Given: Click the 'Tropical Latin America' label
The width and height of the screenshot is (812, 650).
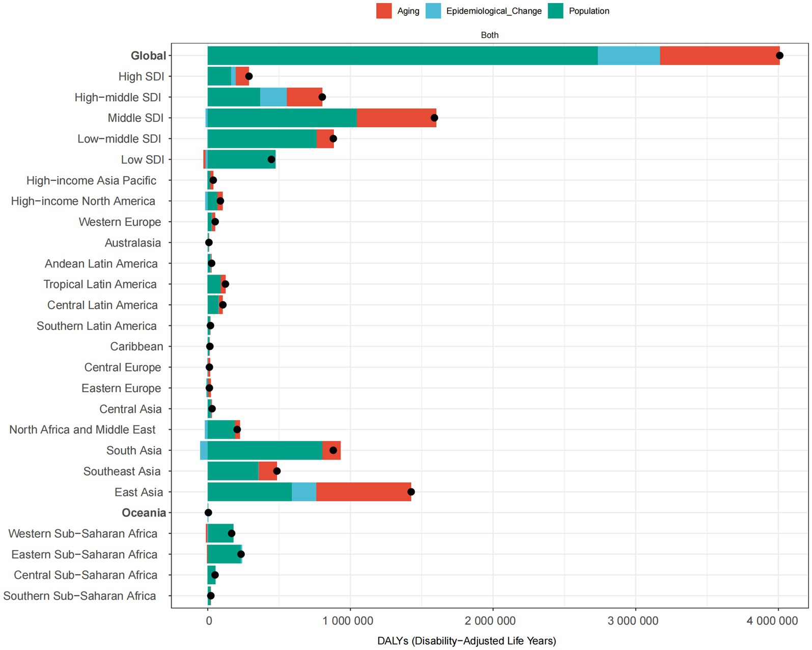Looking at the screenshot, I should tap(100, 284).
